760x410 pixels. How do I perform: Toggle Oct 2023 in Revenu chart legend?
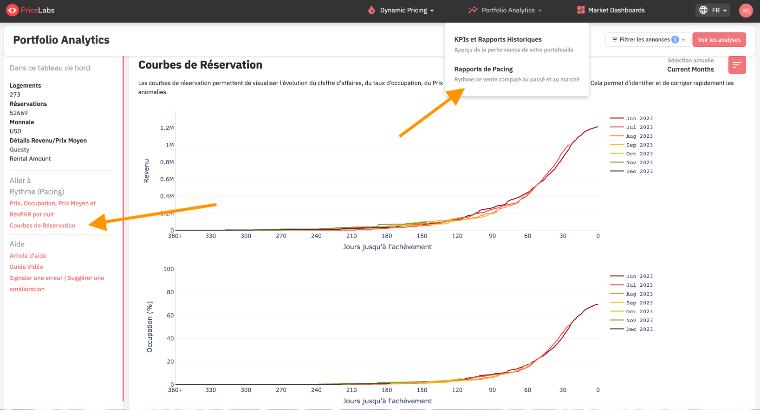coord(632,154)
